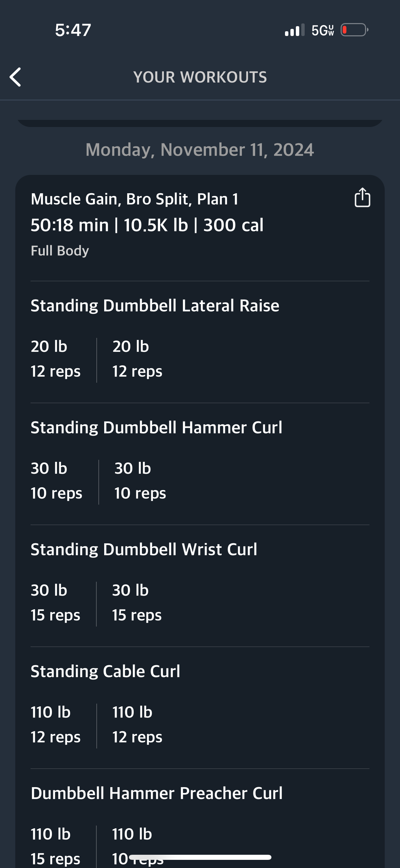Tap the home indicator bar at bottom
The height and width of the screenshot is (868, 400).
click(x=200, y=857)
